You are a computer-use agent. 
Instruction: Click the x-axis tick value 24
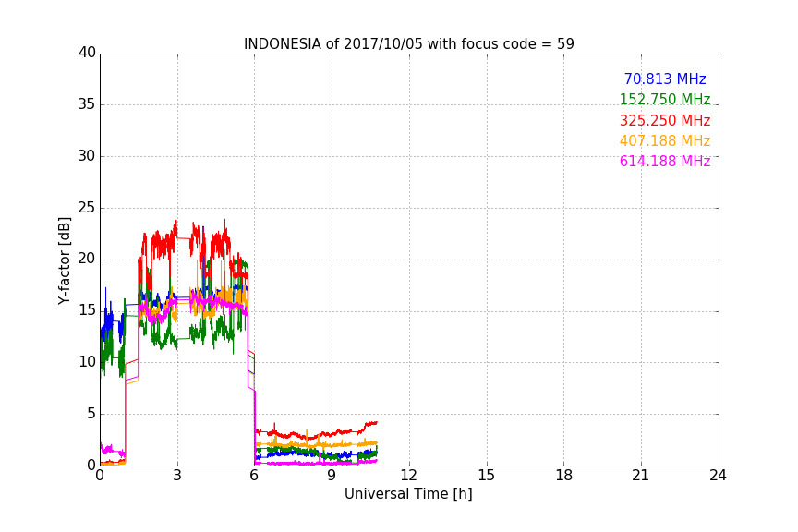[x=718, y=476]
